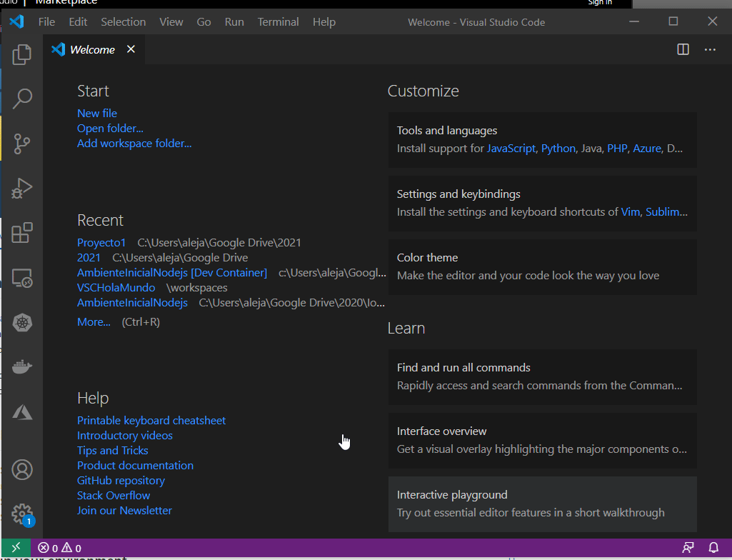Open the Explorer sidebar view

(22, 54)
